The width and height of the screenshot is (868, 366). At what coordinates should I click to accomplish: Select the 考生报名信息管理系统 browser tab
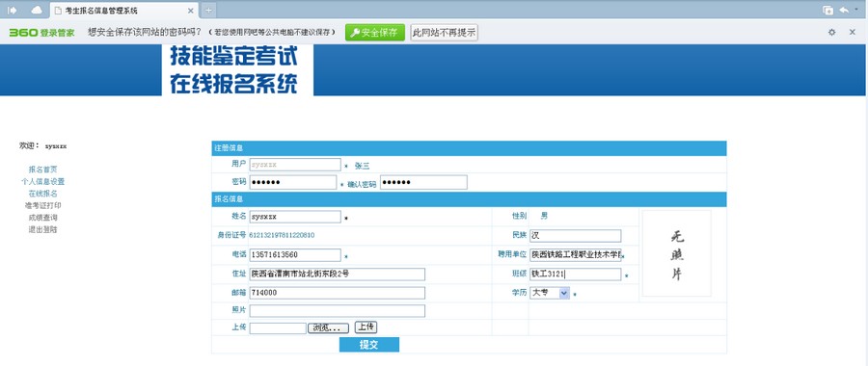point(124,11)
